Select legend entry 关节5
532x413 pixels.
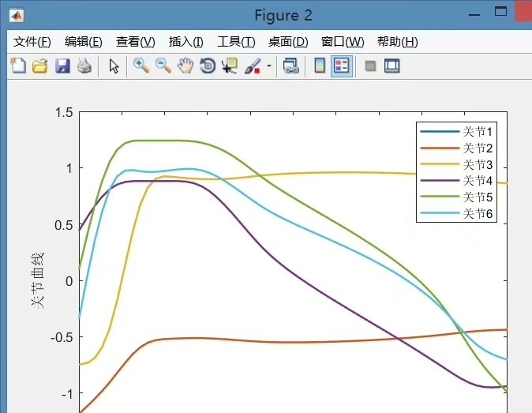(456, 197)
